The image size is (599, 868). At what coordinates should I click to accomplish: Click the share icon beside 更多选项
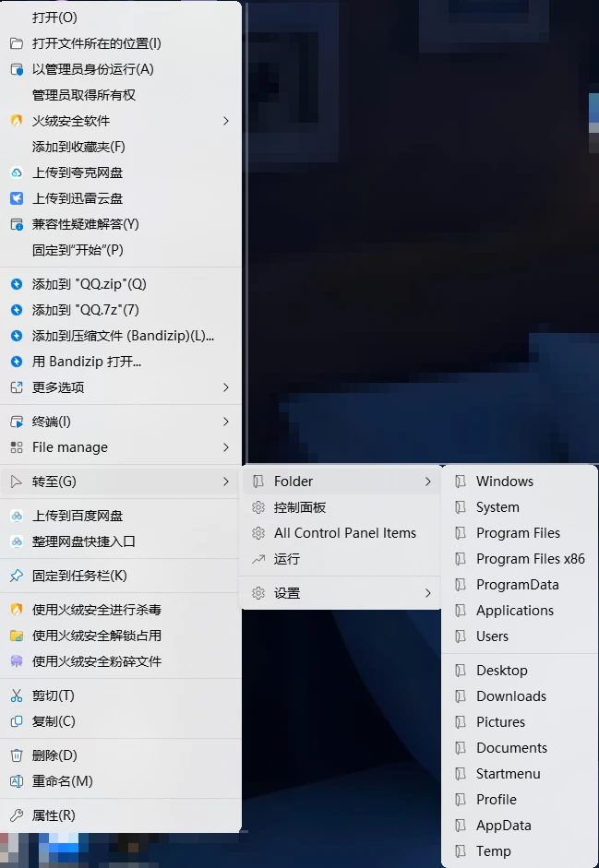point(17,387)
